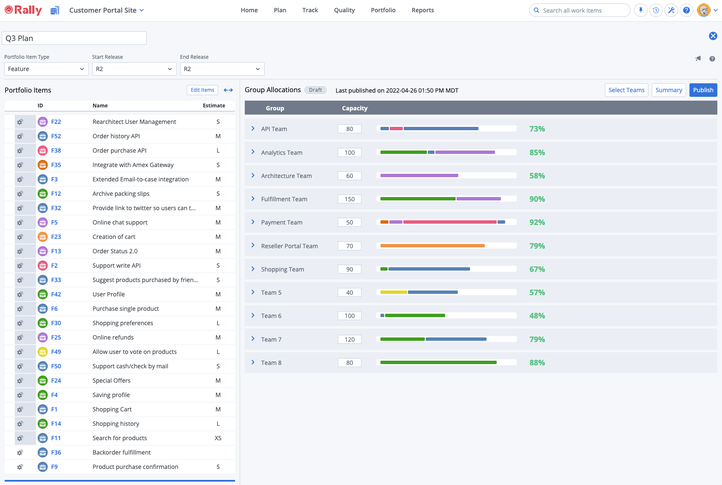Toggle Portfolio Items panel width arrows
This screenshot has width=722, height=485.
pyautogui.click(x=228, y=90)
